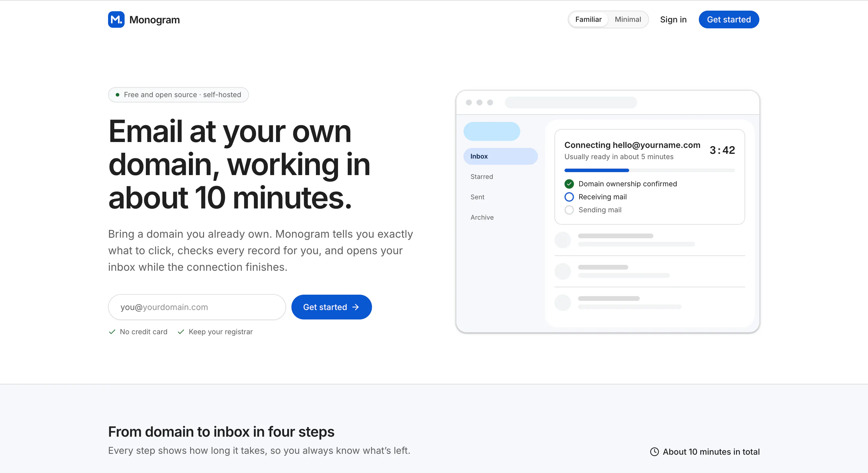
Task: Click the Domain ownership confirmed label
Action: [628, 184]
